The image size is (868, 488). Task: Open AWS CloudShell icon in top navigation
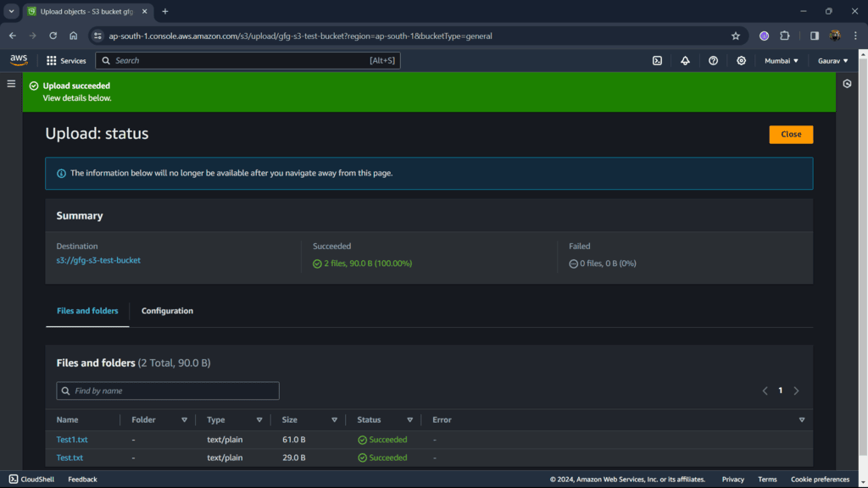pos(657,61)
